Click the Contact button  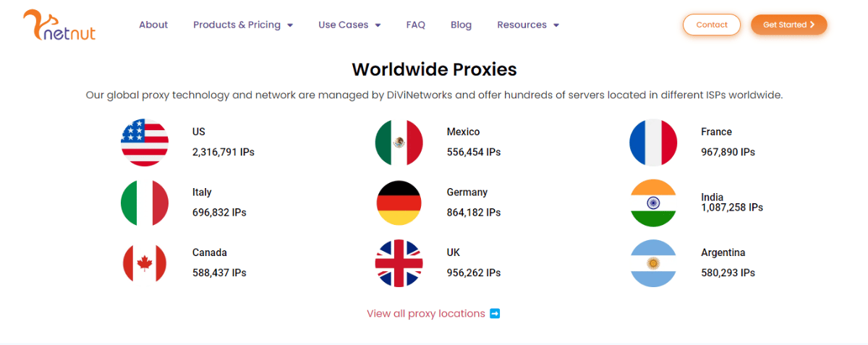[x=711, y=25]
